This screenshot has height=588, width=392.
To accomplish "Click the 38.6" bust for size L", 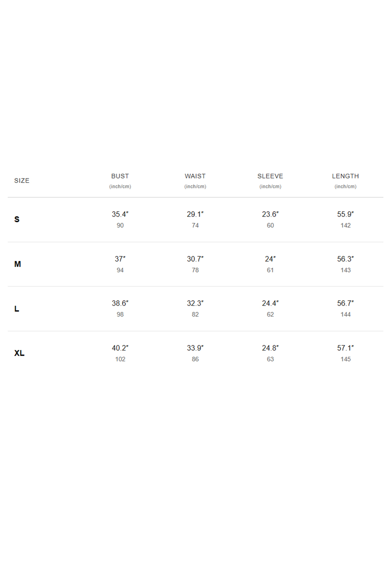I will point(120,303).
